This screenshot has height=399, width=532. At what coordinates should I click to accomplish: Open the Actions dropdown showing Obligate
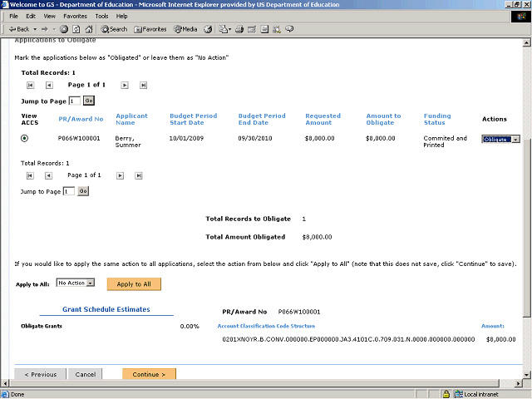(x=500, y=140)
